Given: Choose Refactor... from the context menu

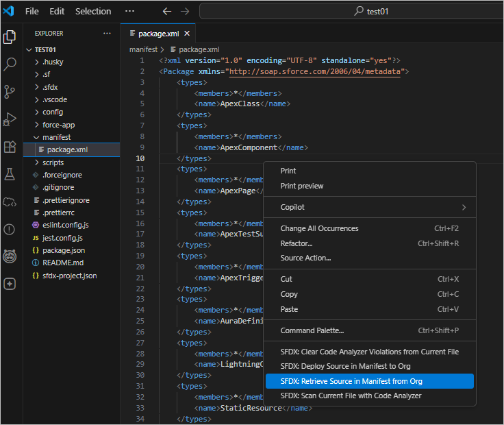Looking at the screenshot, I should click(x=370, y=243).
